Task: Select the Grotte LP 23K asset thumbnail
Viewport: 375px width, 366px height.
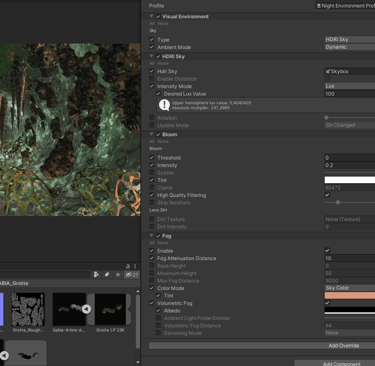Action: click(x=110, y=309)
